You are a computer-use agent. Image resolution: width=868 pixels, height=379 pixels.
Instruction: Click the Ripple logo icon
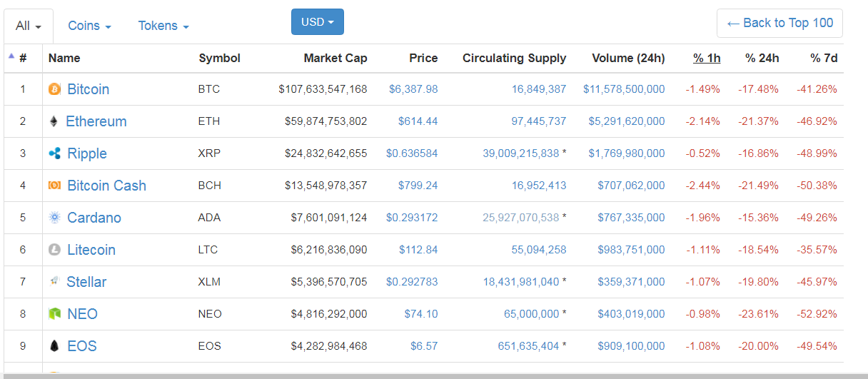(x=54, y=153)
